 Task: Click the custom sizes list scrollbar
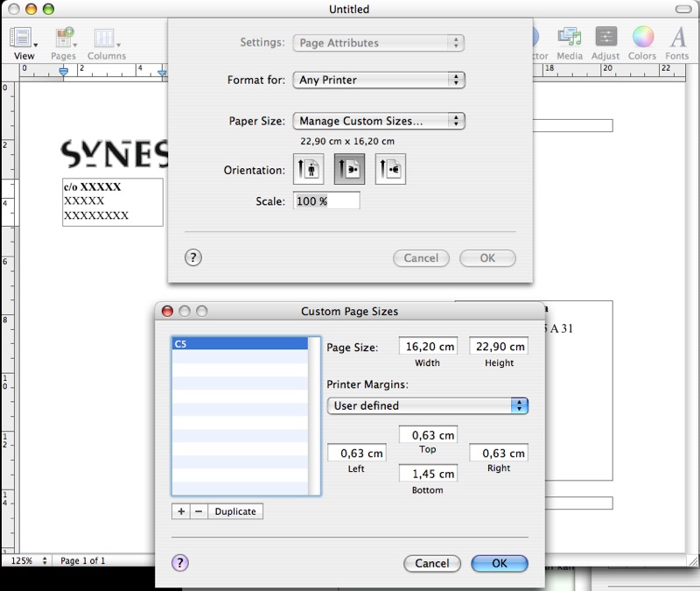pos(315,416)
